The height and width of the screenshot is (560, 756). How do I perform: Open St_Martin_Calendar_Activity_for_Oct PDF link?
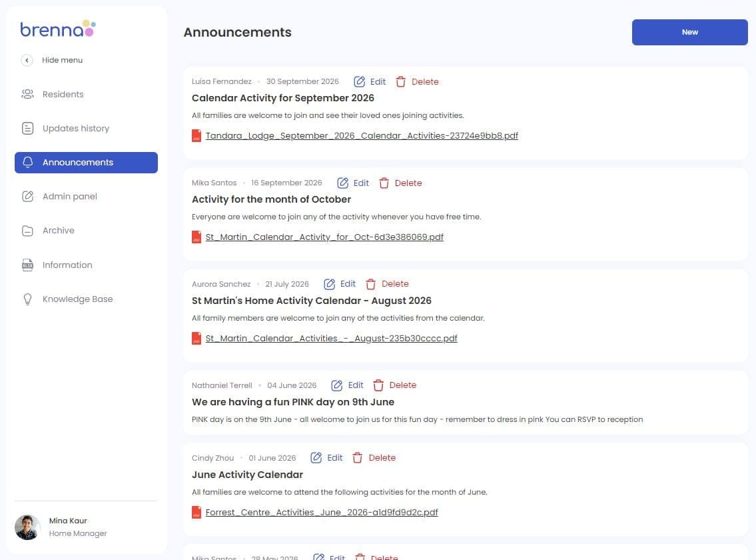[324, 237]
